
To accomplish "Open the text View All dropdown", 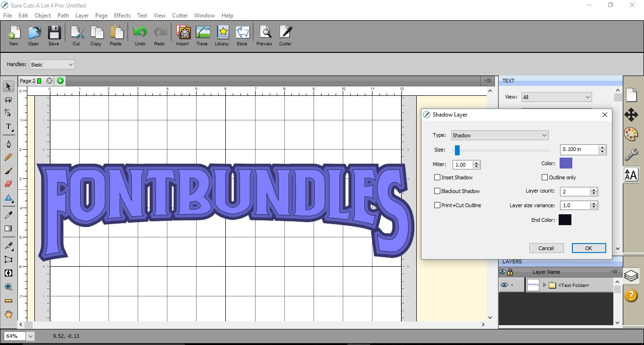I will click(556, 97).
